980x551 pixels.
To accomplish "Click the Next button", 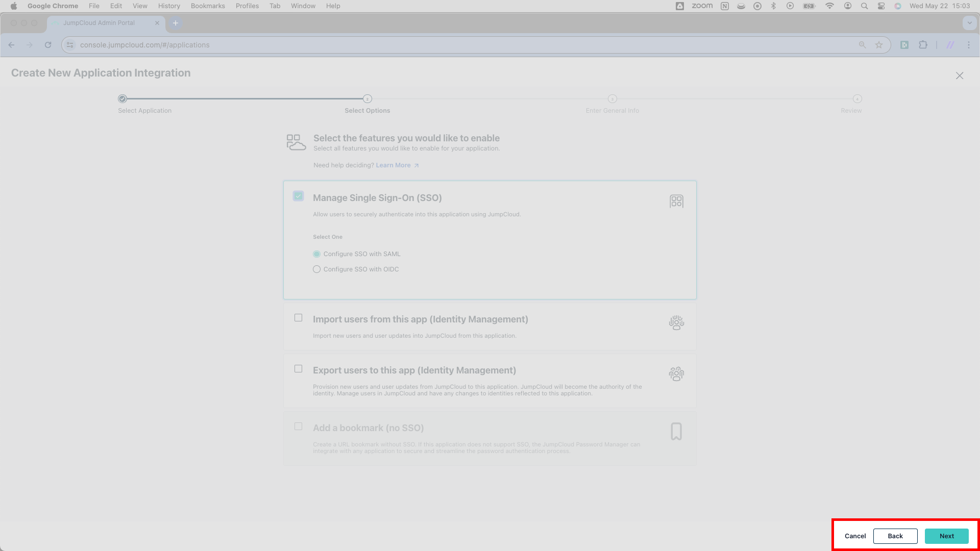I will [947, 536].
